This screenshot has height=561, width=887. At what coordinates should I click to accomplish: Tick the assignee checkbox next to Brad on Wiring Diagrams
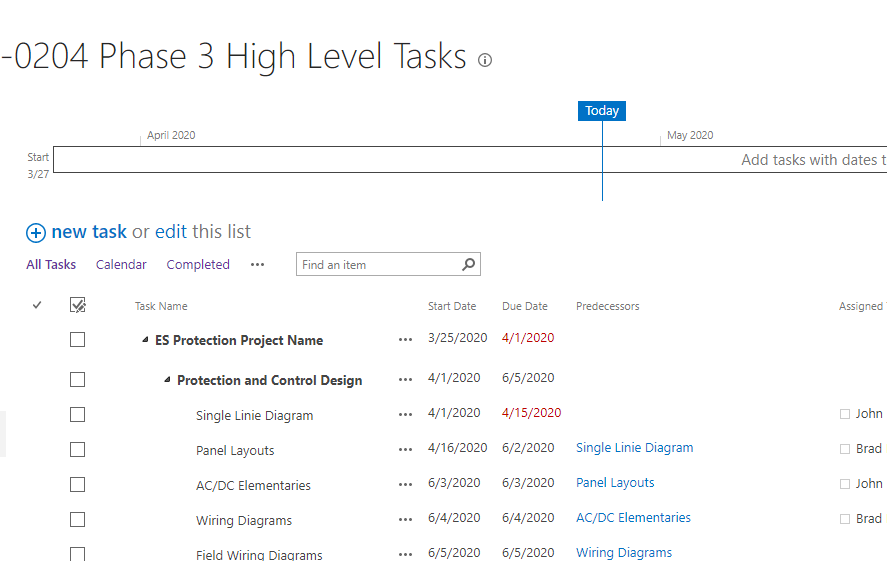845,519
